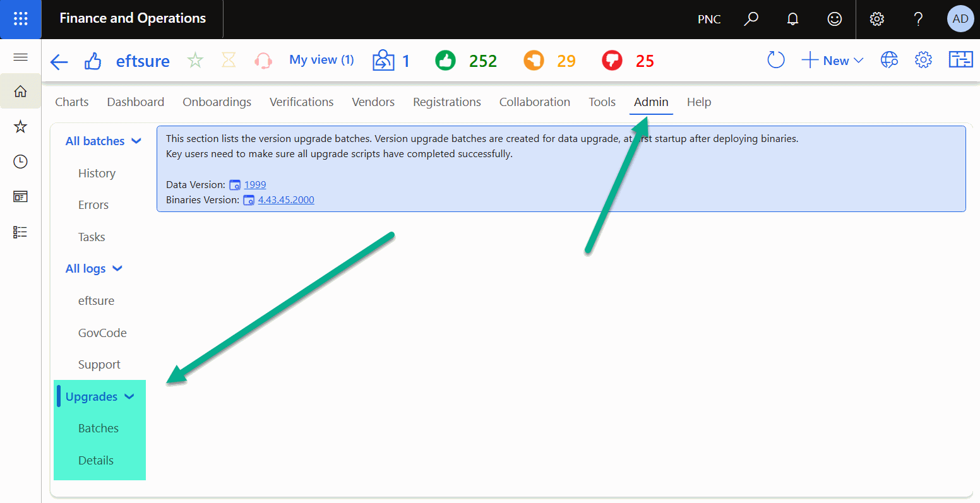This screenshot has width=980, height=503.
Task: Collapse the All batches section
Action: [136, 141]
